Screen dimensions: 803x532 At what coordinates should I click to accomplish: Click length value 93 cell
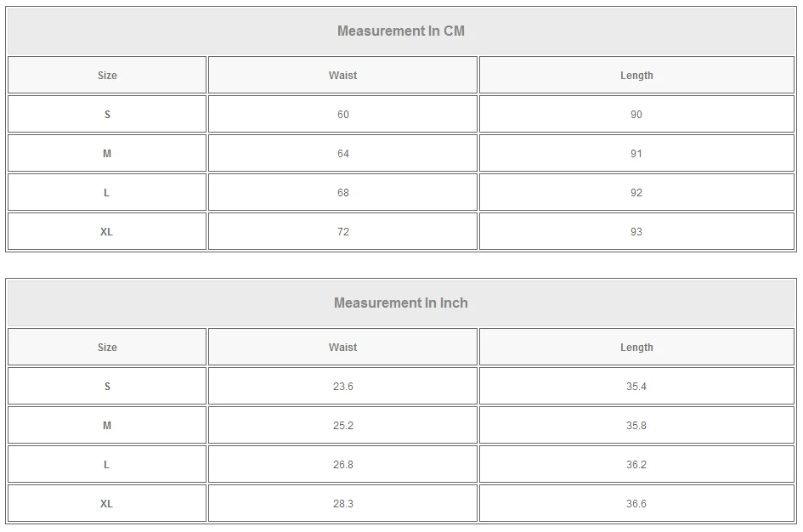tap(636, 232)
